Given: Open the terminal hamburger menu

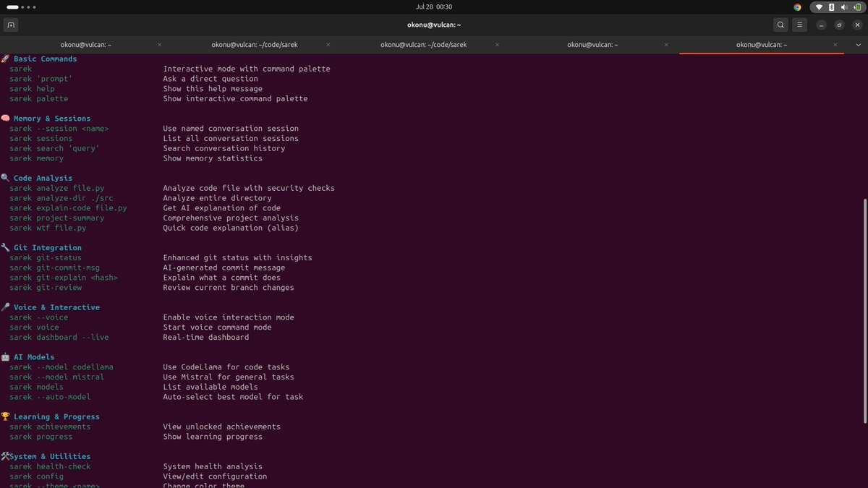Looking at the screenshot, I should tap(799, 25).
